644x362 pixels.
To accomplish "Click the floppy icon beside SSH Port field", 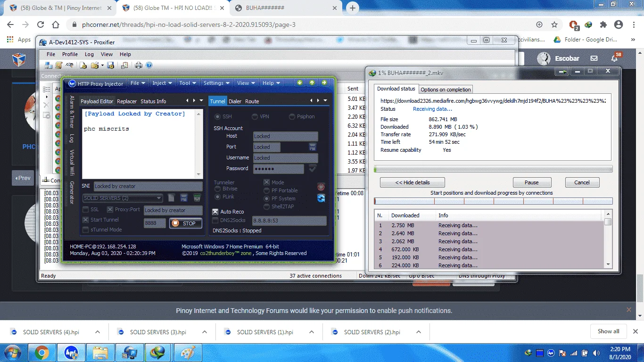I will (312, 147).
